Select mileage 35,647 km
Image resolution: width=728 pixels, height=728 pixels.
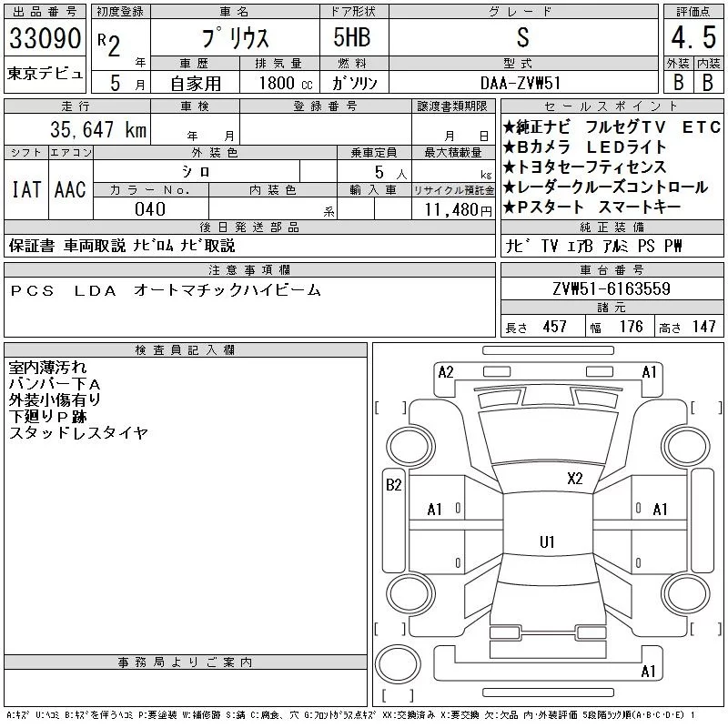(x=98, y=129)
